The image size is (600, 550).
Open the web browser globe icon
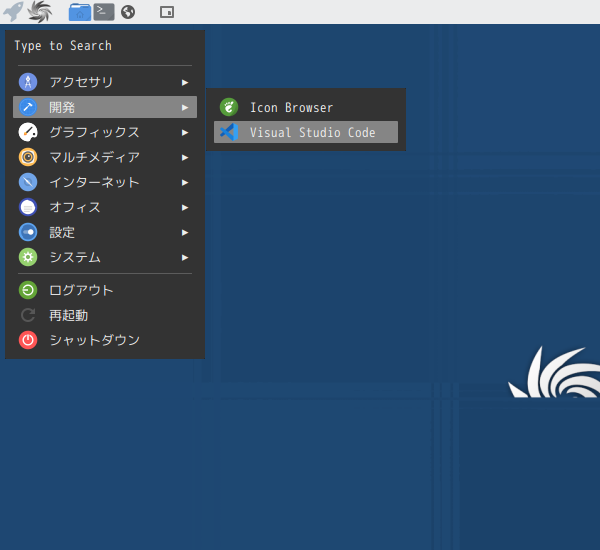(x=128, y=12)
